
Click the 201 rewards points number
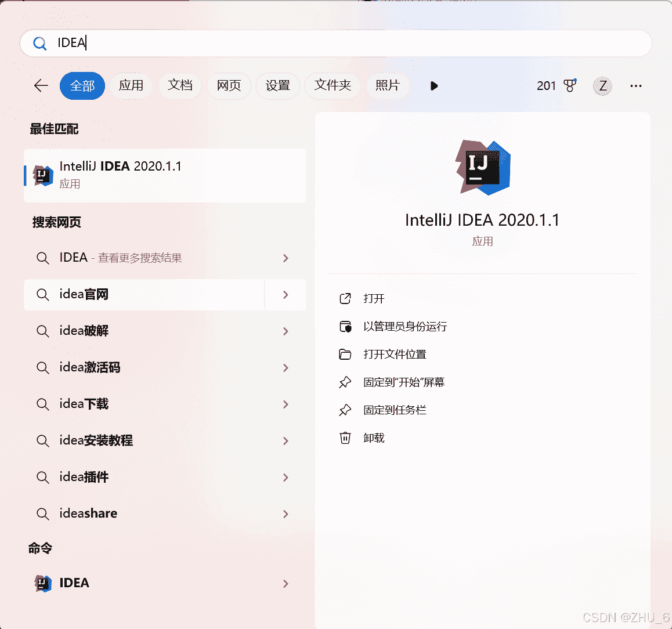click(546, 86)
